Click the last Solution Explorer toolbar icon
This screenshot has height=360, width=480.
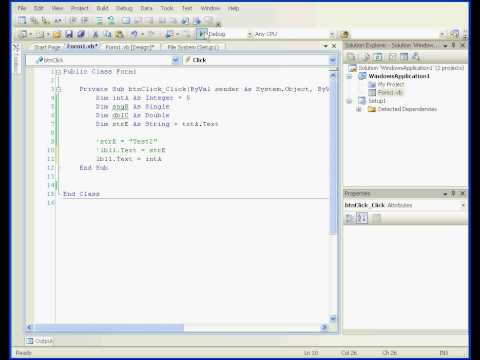coord(416,57)
